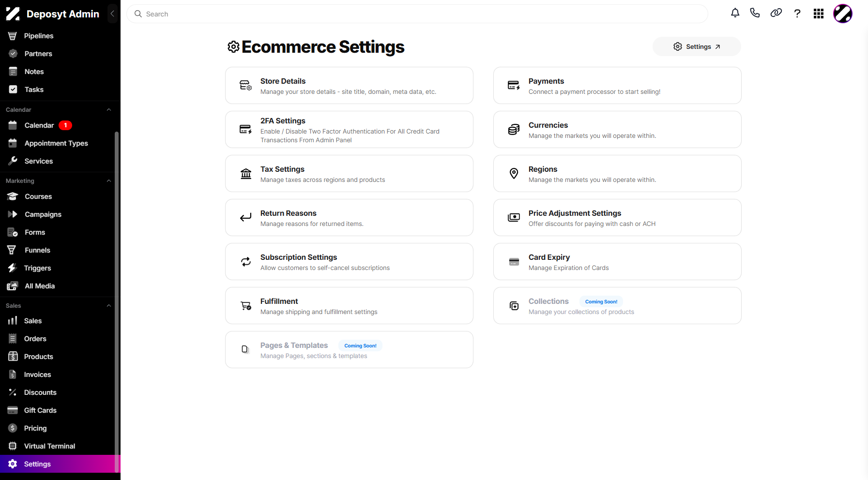
Task: Collapse the sidebar with the chevron
Action: point(112,14)
